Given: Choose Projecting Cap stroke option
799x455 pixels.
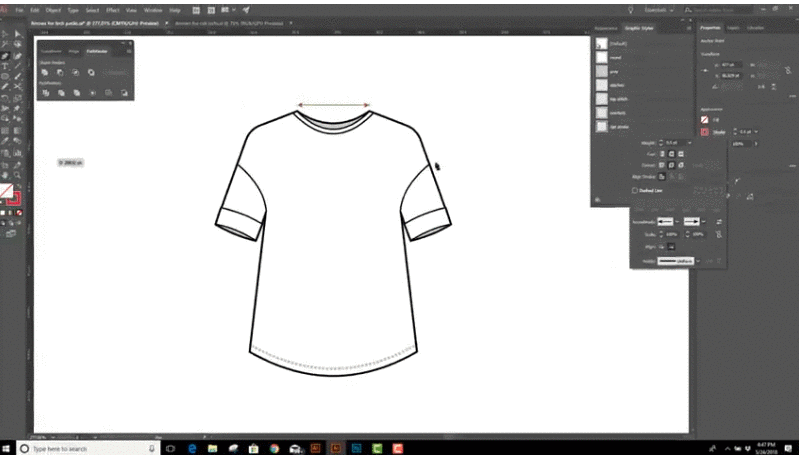Looking at the screenshot, I should 681,153.
